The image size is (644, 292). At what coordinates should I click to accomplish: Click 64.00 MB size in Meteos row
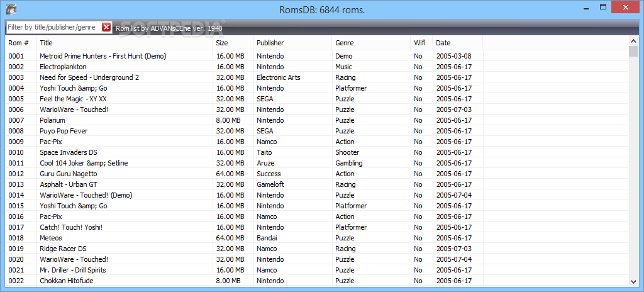(x=230, y=238)
